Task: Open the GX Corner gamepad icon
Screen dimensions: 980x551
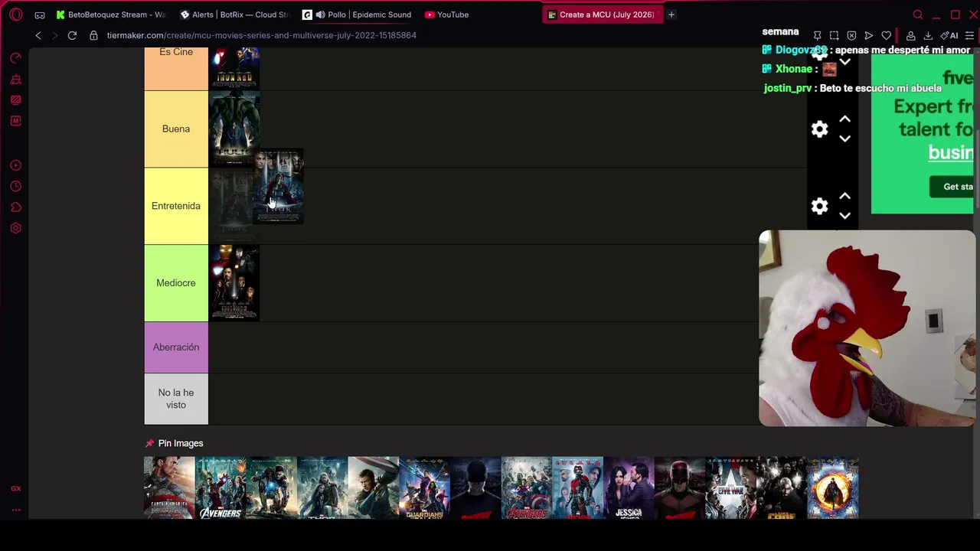Action: click(x=40, y=15)
